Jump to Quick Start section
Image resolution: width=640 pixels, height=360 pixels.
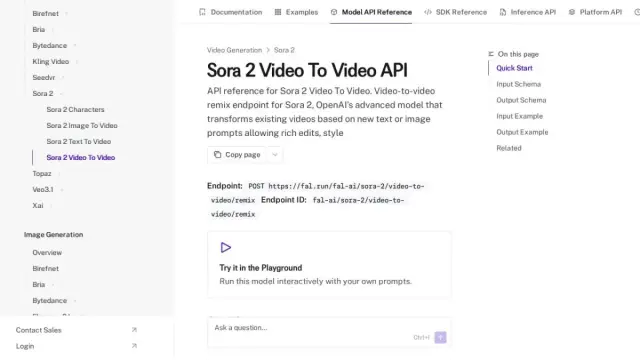(x=514, y=68)
